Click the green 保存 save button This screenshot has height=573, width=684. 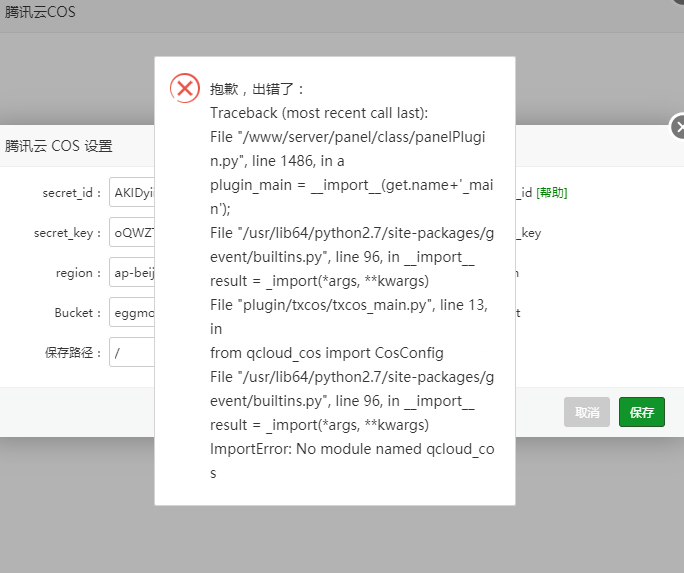(642, 412)
